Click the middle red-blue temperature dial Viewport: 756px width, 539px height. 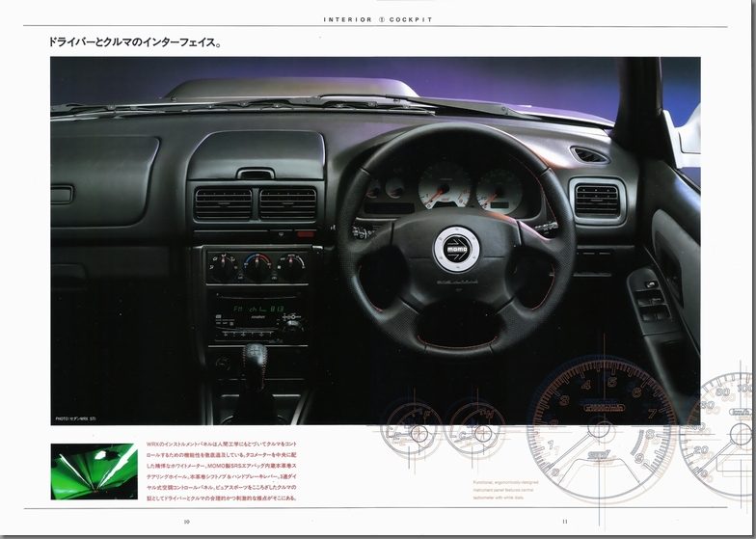coord(257,267)
